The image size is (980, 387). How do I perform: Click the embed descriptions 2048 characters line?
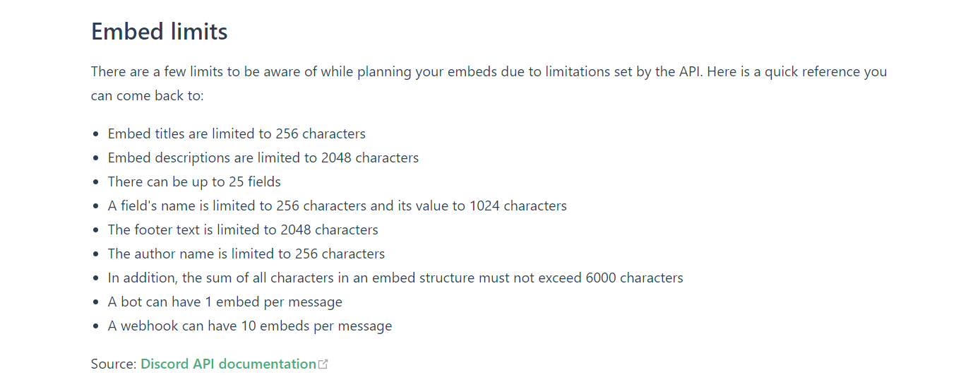tap(263, 157)
